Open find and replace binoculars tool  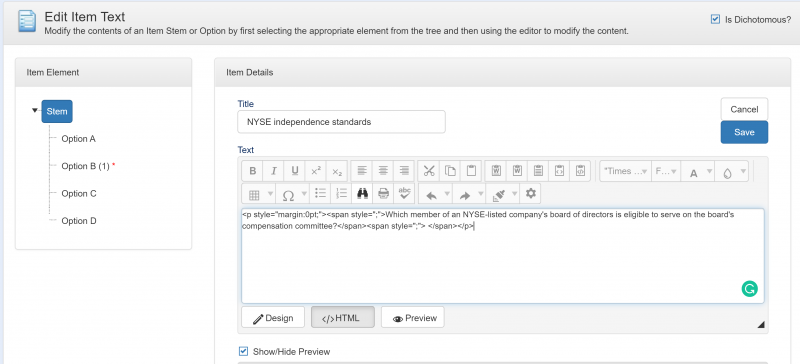pyautogui.click(x=363, y=194)
